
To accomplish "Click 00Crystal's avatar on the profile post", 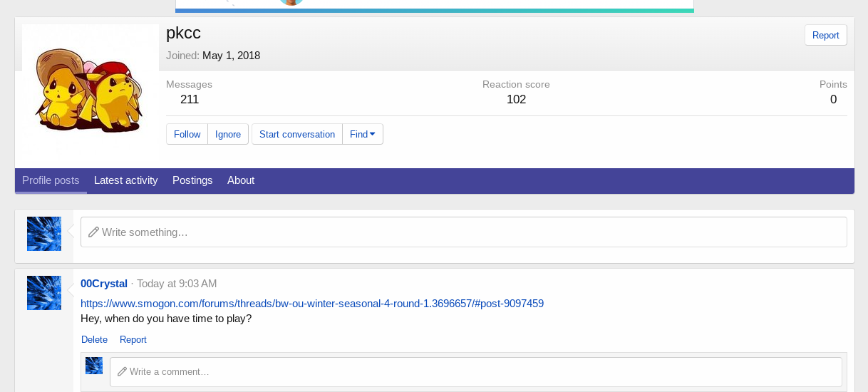I will 44,293.
